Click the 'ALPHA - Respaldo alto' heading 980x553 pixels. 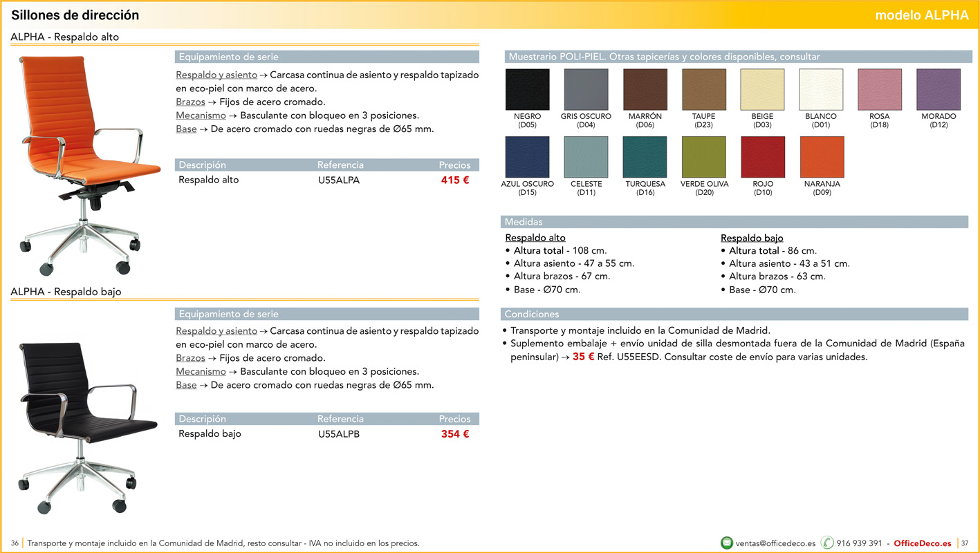65,37
